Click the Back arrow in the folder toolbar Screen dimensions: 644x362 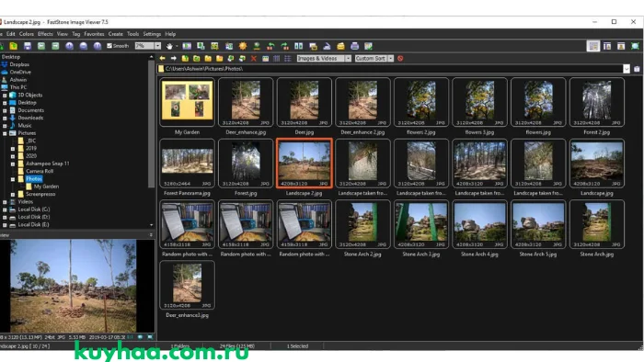click(162, 59)
